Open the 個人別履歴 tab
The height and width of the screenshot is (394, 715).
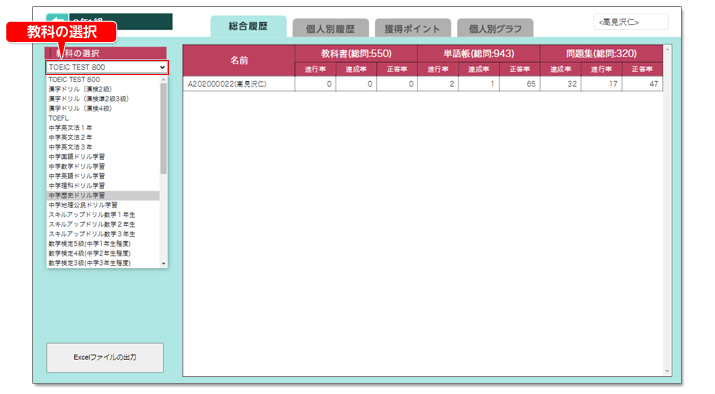pyautogui.click(x=331, y=29)
